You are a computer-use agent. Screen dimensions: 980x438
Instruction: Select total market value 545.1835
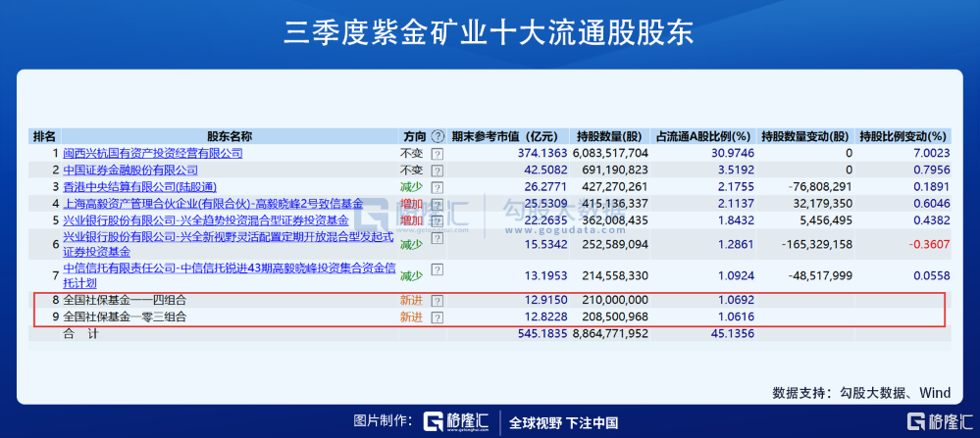point(543,333)
